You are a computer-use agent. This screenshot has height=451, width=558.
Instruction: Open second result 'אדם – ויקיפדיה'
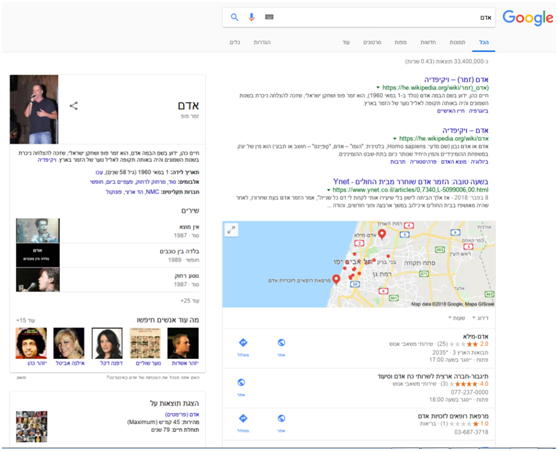(465, 130)
